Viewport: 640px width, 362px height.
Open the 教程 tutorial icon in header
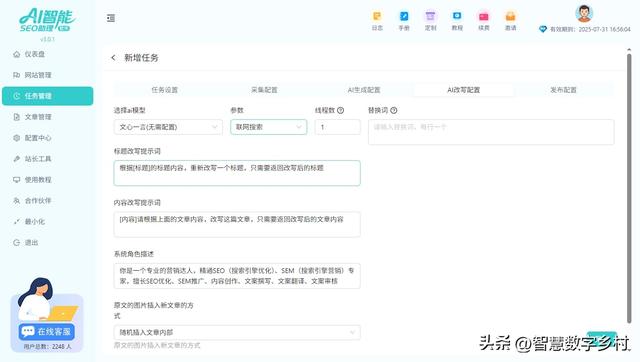click(x=457, y=20)
